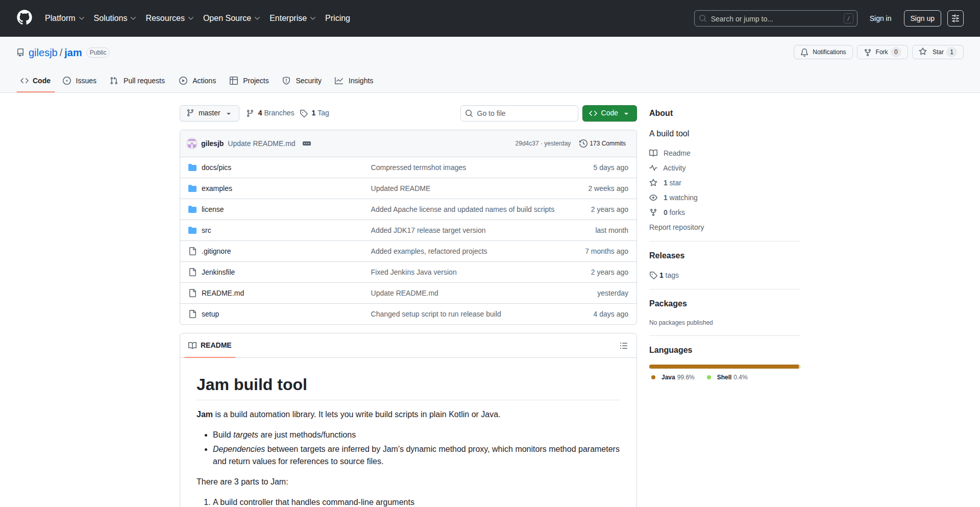Click the Java language color bar
The image size is (980, 507).
[722, 366]
